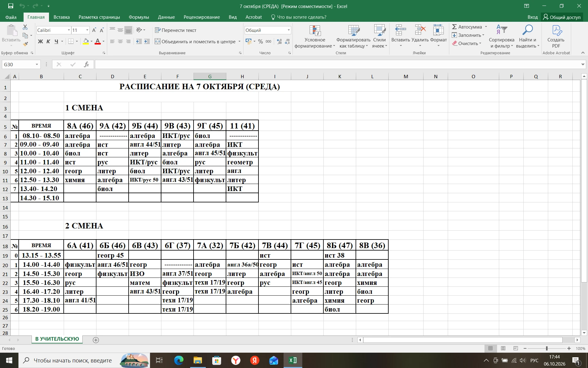Click the Page Layout view button in status bar
Screen dimensions: 588x368
503,348
